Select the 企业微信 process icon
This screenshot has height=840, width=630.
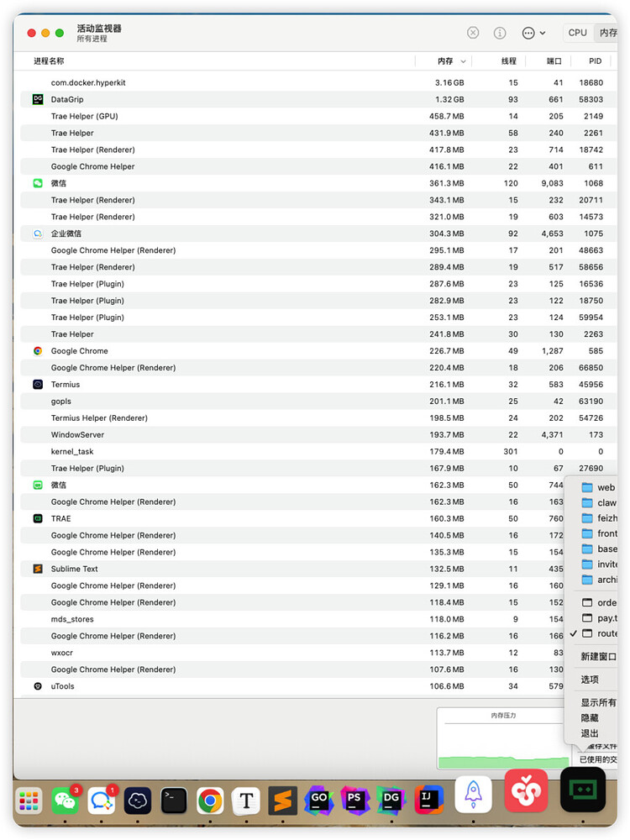pyautogui.click(x=38, y=234)
